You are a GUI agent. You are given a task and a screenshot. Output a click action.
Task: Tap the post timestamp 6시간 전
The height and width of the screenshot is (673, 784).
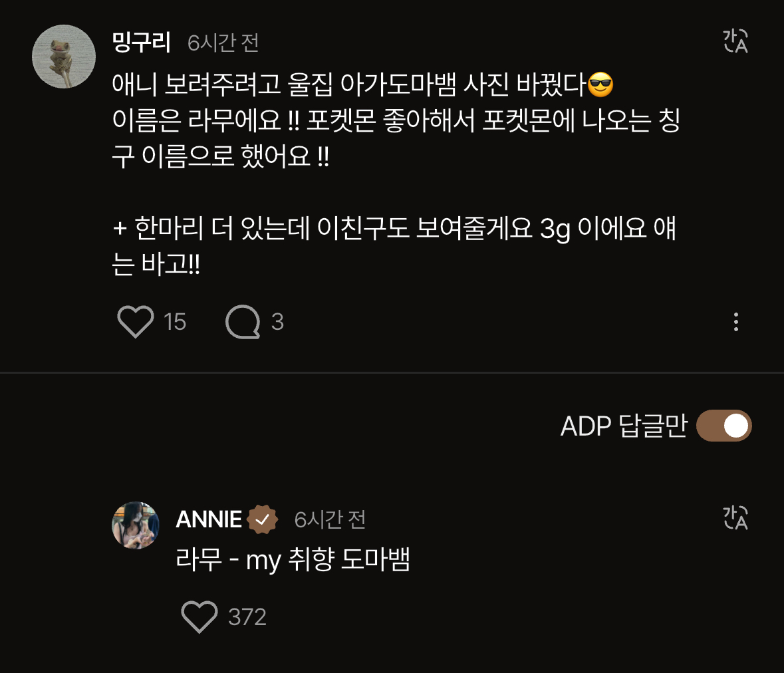[x=223, y=43]
